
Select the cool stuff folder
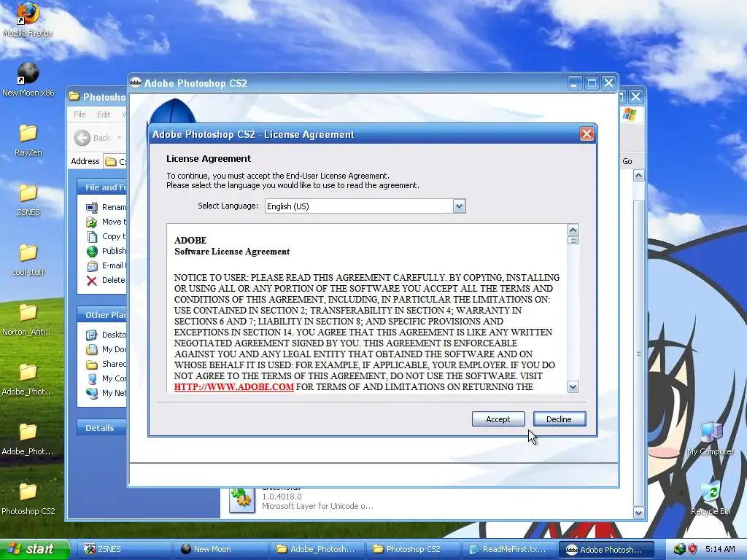28,260
